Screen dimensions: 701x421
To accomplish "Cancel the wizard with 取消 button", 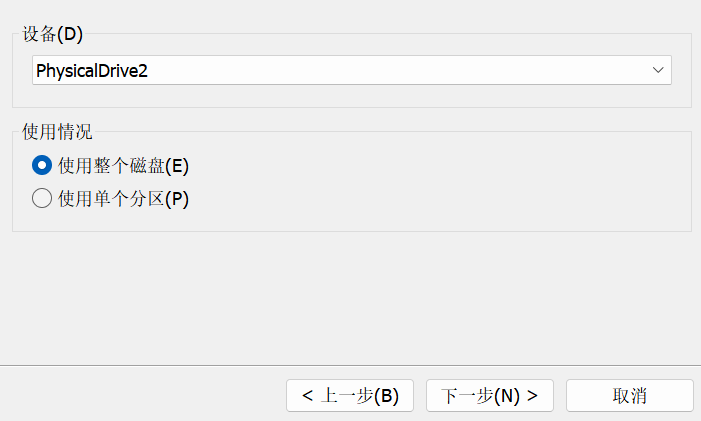I will (x=629, y=395).
